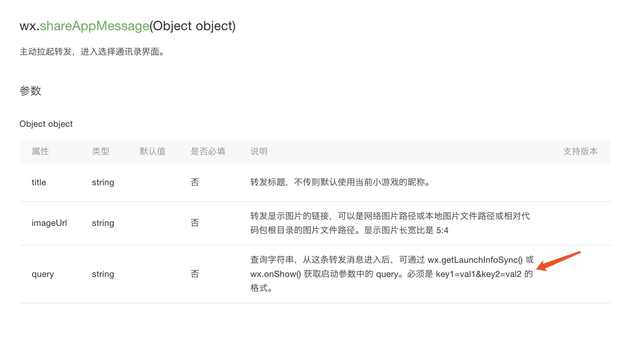644x360 pixels.
Task: Click the 支持版本 column header
Action: [580, 151]
